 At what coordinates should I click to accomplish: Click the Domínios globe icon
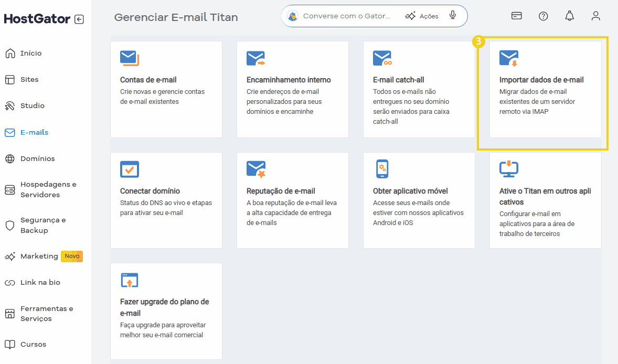[x=10, y=159]
